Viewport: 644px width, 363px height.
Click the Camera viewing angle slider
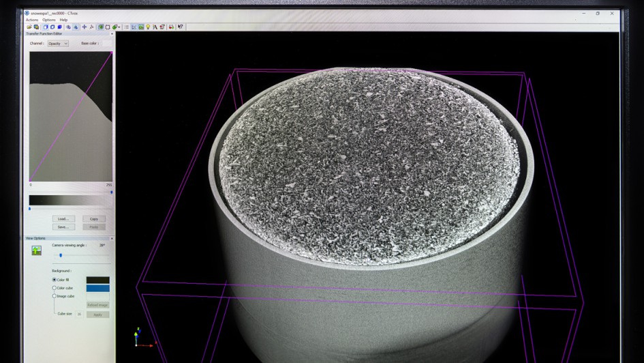point(61,255)
